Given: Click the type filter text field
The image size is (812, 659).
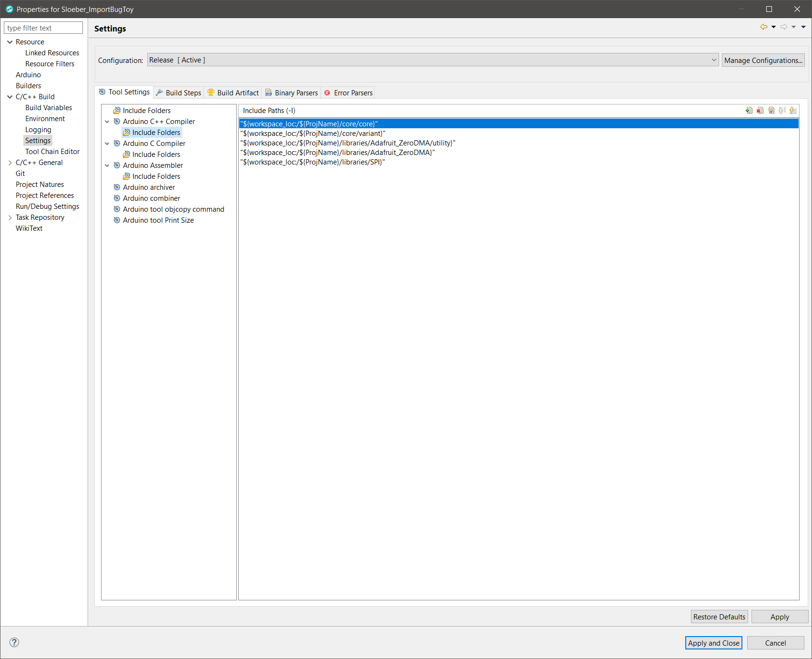Looking at the screenshot, I should (43, 28).
